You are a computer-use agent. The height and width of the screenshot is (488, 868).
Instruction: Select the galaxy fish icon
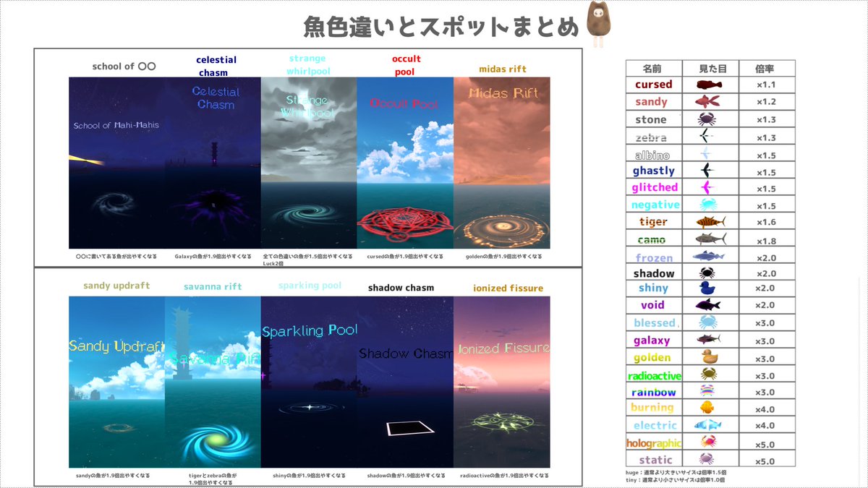tap(709, 337)
